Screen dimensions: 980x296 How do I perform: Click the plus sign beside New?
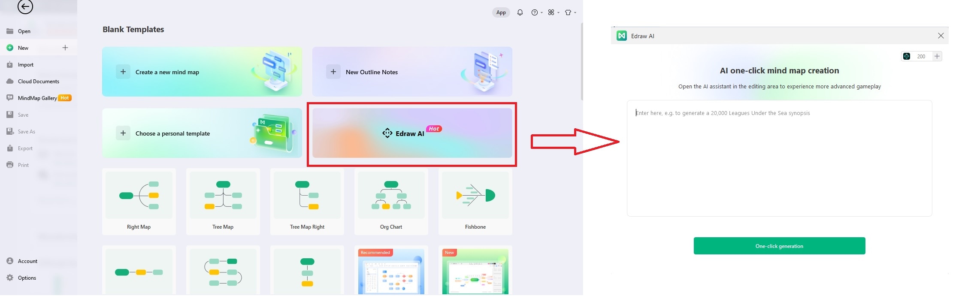[65, 48]
